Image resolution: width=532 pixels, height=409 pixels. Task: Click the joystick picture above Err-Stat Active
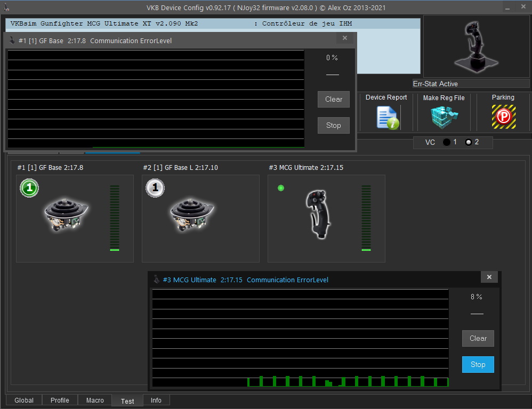[x=476, y=46]
